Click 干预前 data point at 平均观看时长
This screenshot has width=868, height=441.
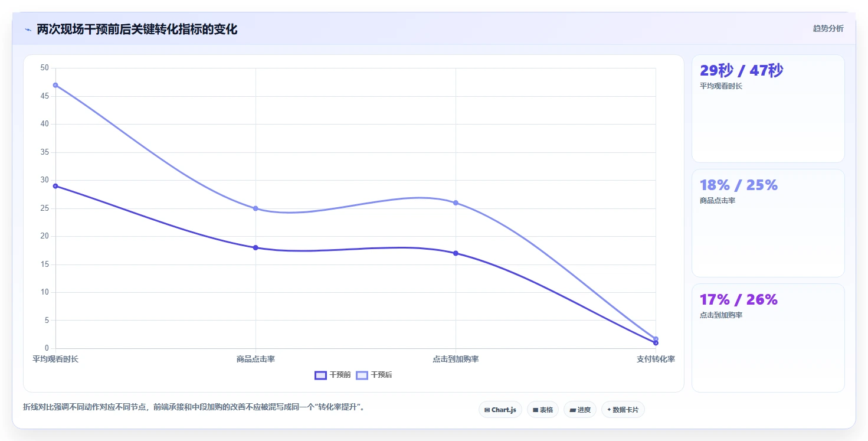[x=55, y=186]
